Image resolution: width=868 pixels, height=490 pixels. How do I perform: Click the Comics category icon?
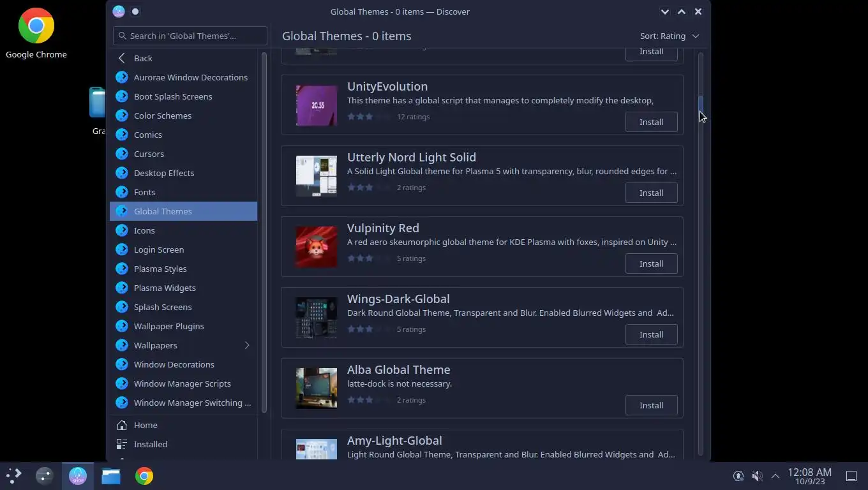[x=122, y=135]
